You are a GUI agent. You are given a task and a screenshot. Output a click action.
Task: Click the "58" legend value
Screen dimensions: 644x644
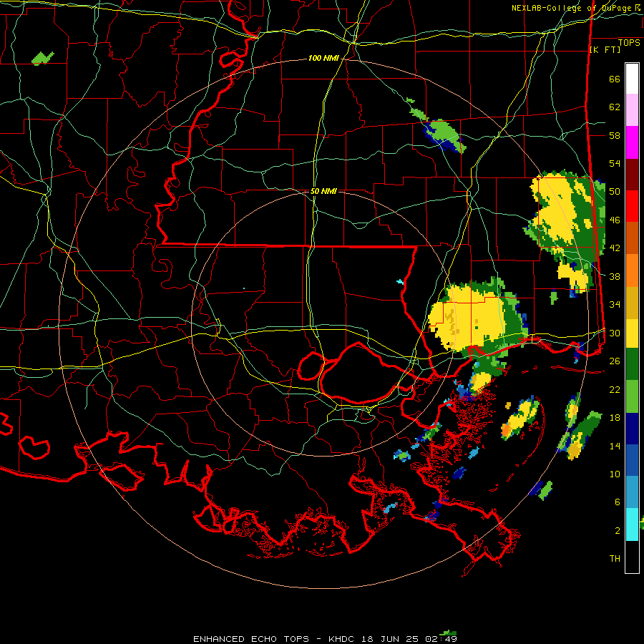coord(615,135)
